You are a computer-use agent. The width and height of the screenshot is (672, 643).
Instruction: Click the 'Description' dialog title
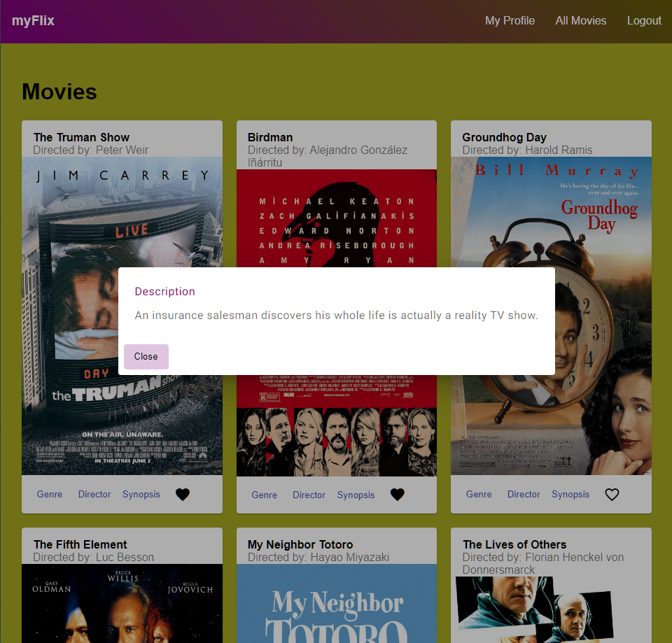coord(164,291)
